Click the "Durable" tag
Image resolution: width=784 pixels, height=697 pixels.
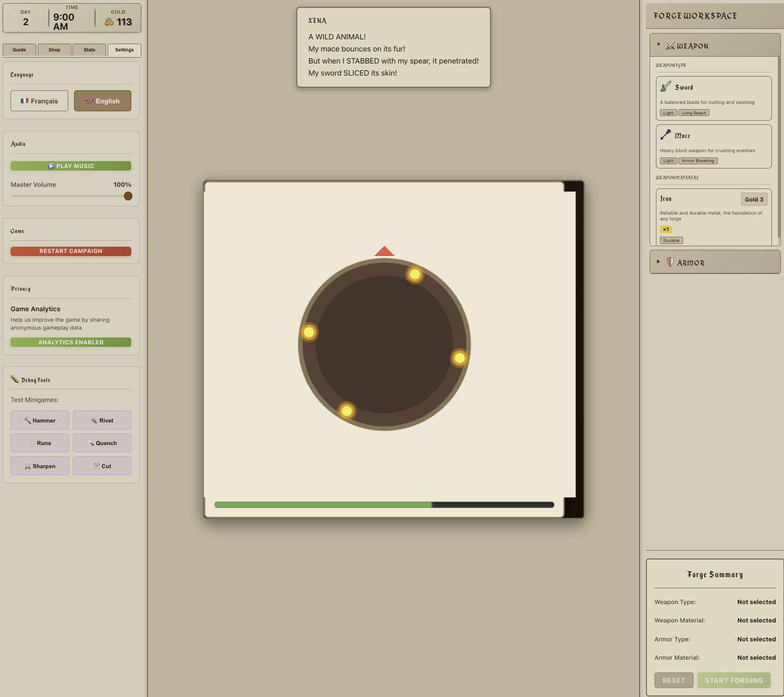coord(672,240)
